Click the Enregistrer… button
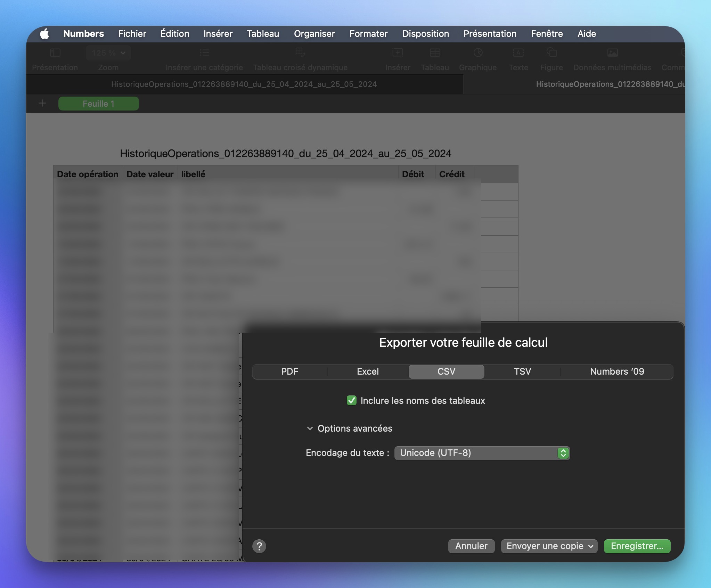The image size is (711, 588). click(x=637, y=546)
